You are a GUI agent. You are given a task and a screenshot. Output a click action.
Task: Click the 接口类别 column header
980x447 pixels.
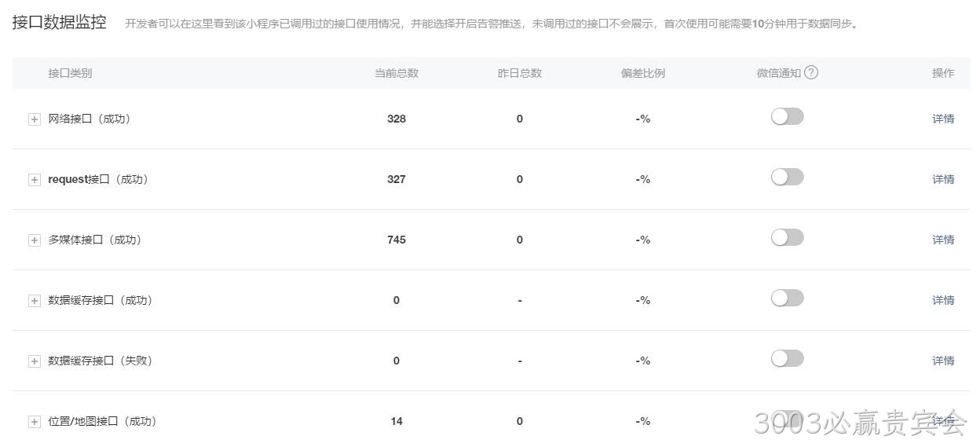[70, 73]
